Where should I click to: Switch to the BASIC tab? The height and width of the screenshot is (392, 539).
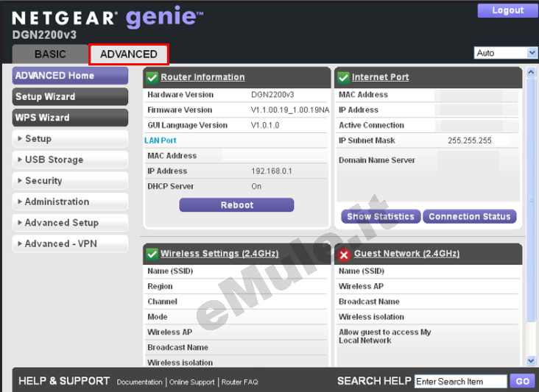coord(50,54)
